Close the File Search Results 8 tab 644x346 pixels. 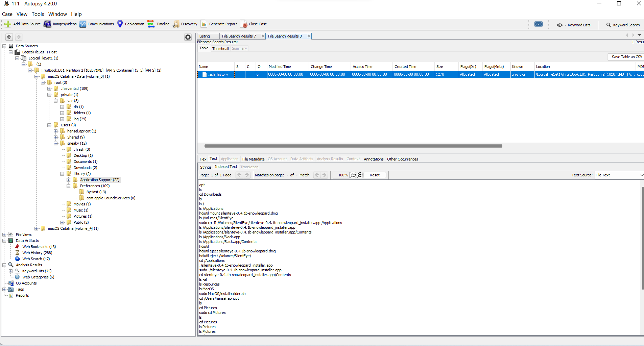click(308, 36)
